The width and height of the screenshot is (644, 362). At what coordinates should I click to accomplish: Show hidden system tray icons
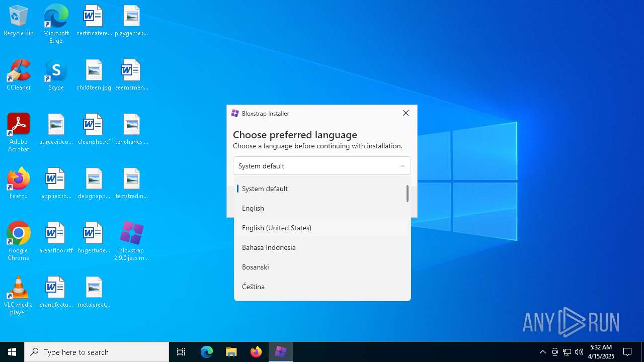pos(542,352)
